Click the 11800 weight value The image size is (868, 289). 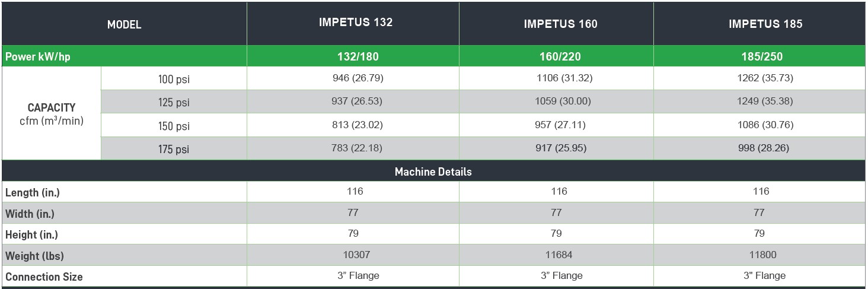[x=762, y=255]
